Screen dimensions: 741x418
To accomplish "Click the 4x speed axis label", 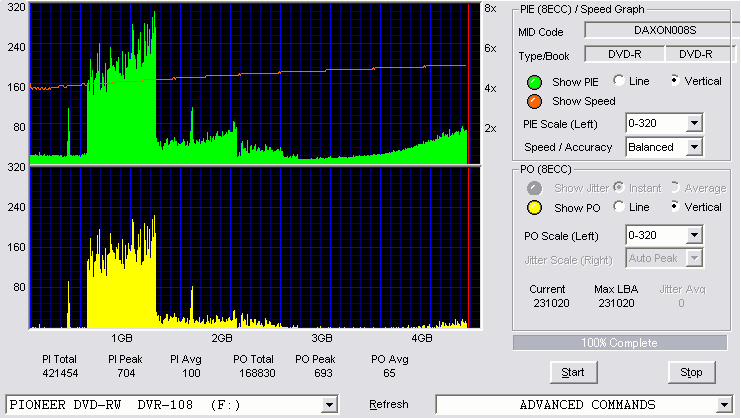I will [x=491, y=88].
